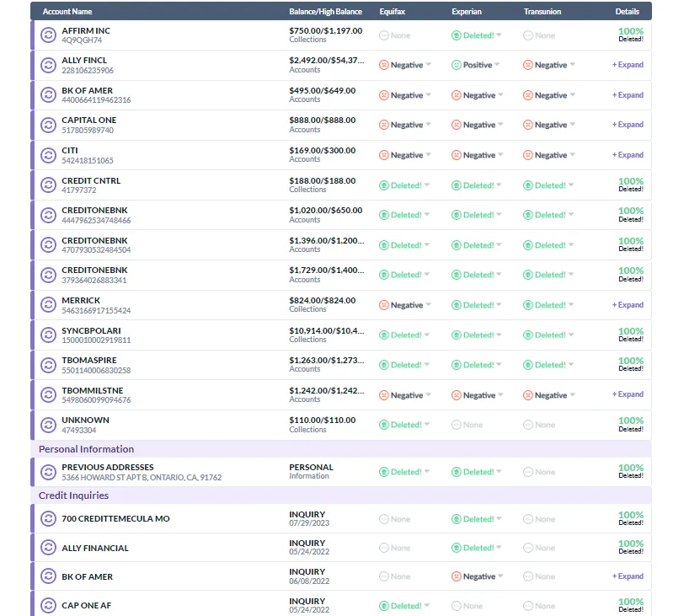This screenshot has height=616, width=684.
Task: Click the Personal Information section heading
Action: 87,449
